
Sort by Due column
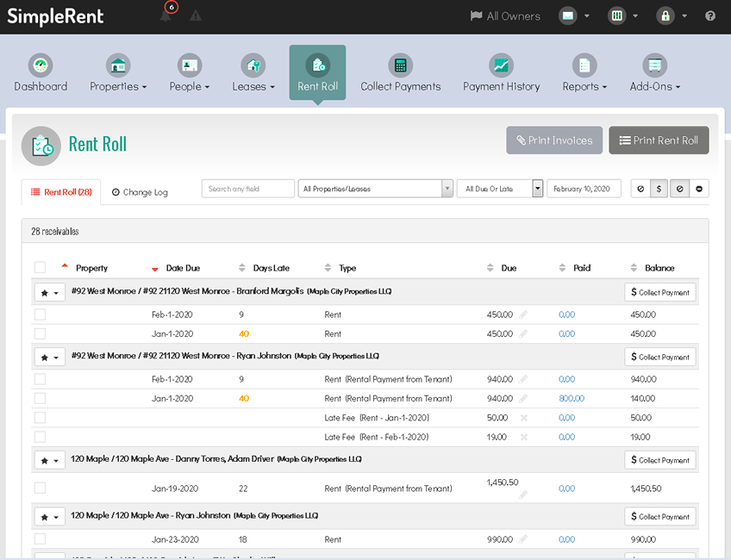(x=490, y=267)
